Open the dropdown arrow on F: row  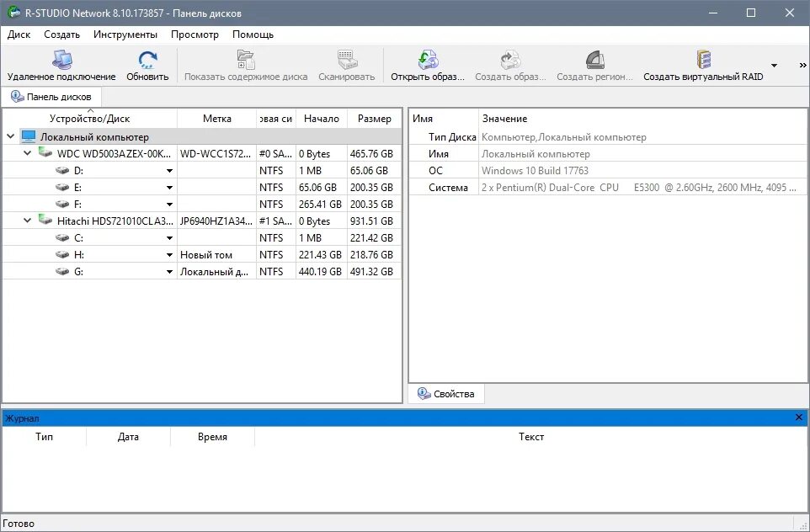(169, 205)
